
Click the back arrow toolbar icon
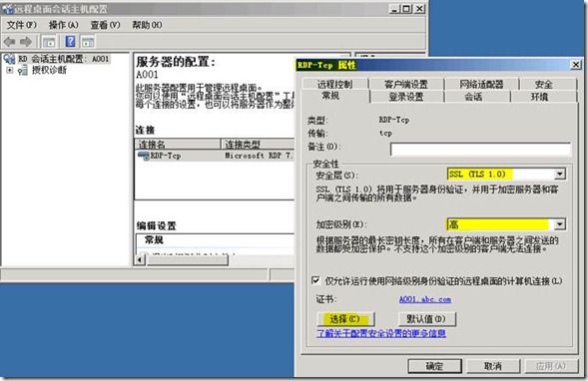tap(9, 42)
